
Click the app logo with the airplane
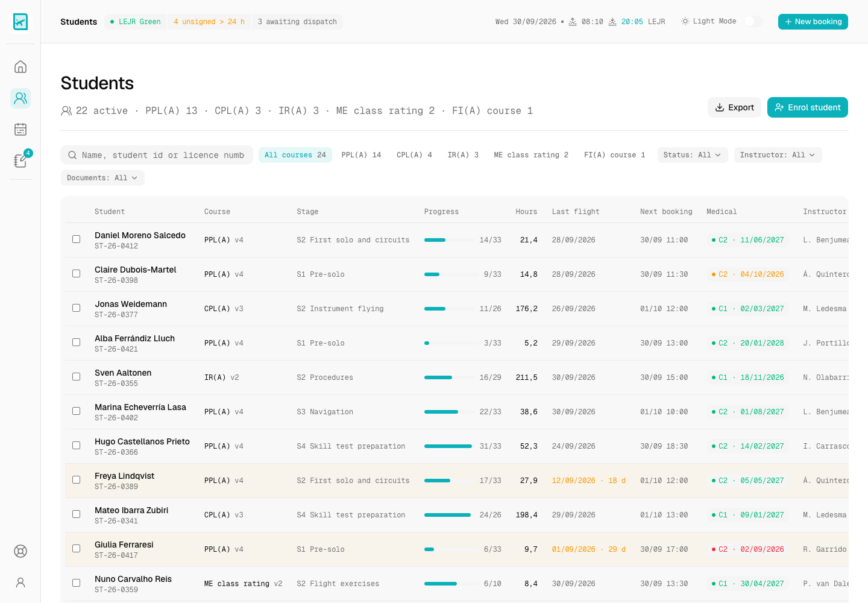point(20,22)
